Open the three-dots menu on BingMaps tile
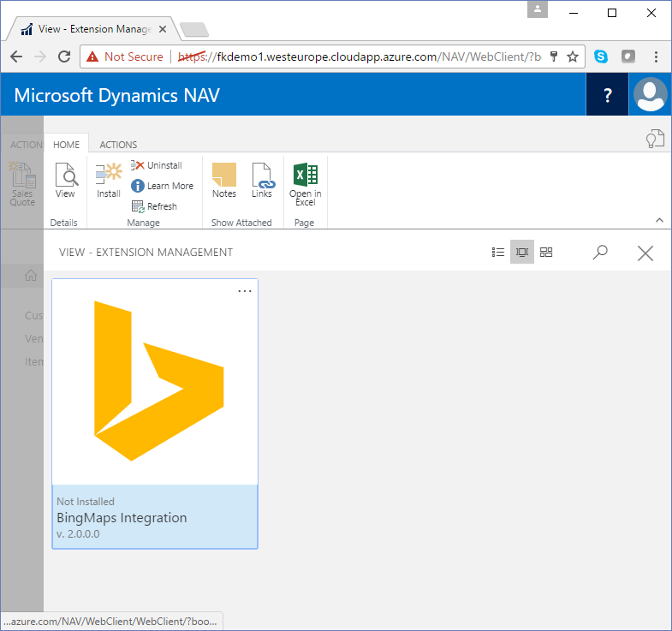 pos(245,291)
